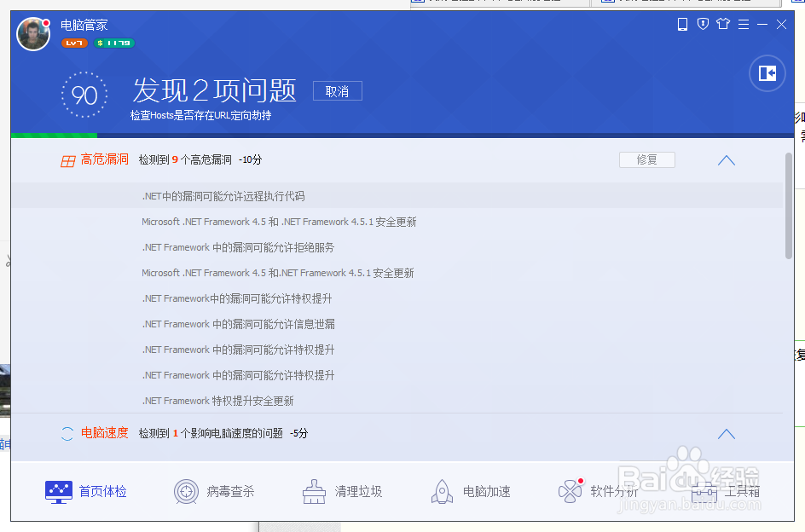The width and height of the screenshot is (805, 532).
Task: Open the user avatar profile
Action: click(33, 34)
